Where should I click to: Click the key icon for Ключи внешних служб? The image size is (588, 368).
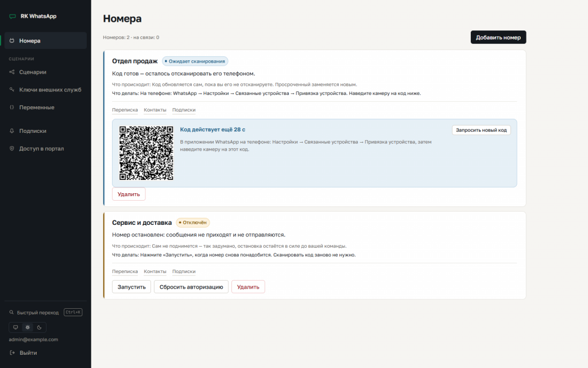(12, 89)
